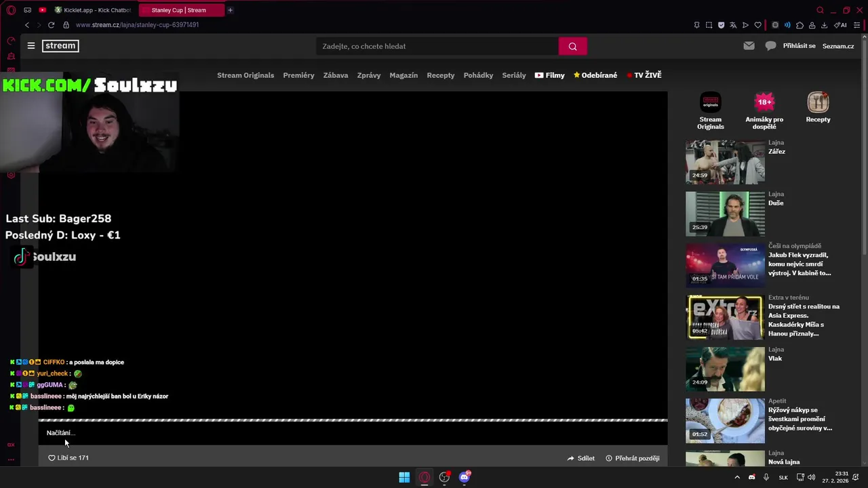Click Přehrát později button
The height and width of the screenshot is (488, 868).
click(x=633, y=458)
